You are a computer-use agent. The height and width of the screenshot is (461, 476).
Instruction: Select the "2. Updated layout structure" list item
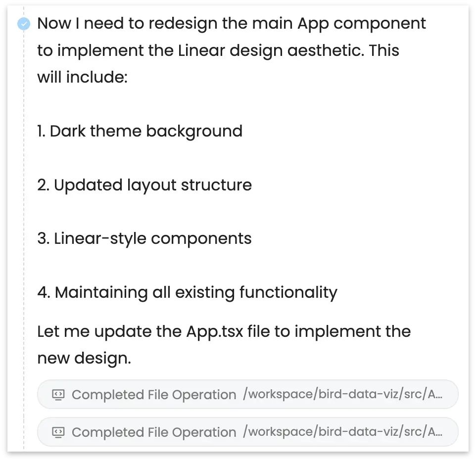click(144, 185)
